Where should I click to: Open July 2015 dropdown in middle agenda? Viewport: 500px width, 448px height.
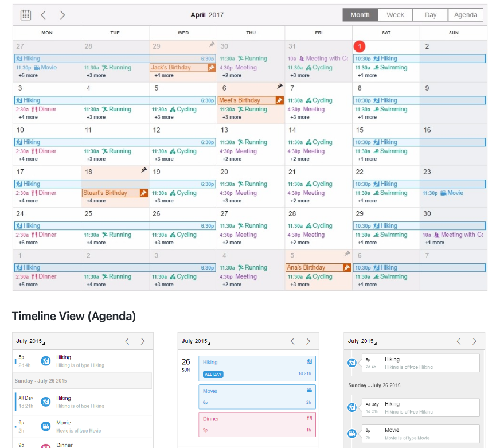click(196, 341)
